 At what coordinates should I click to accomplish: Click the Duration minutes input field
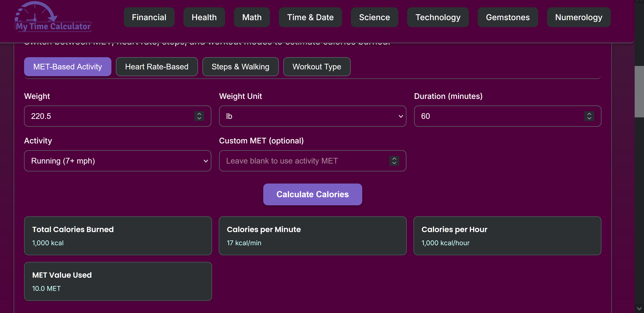[507, 116]
